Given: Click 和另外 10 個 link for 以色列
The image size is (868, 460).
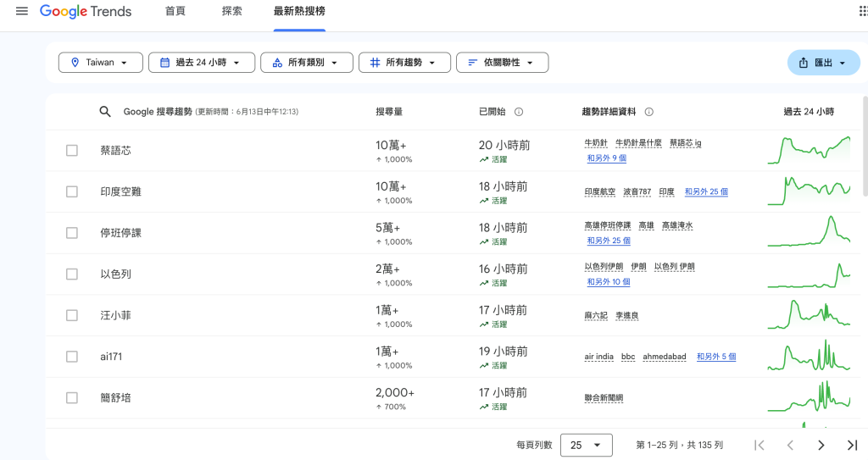Looking at the screenshot, I should (609, 282).
